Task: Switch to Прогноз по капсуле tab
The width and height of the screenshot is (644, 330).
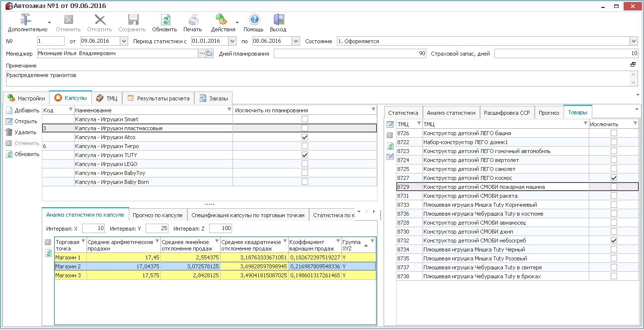Action: [158, 215]
